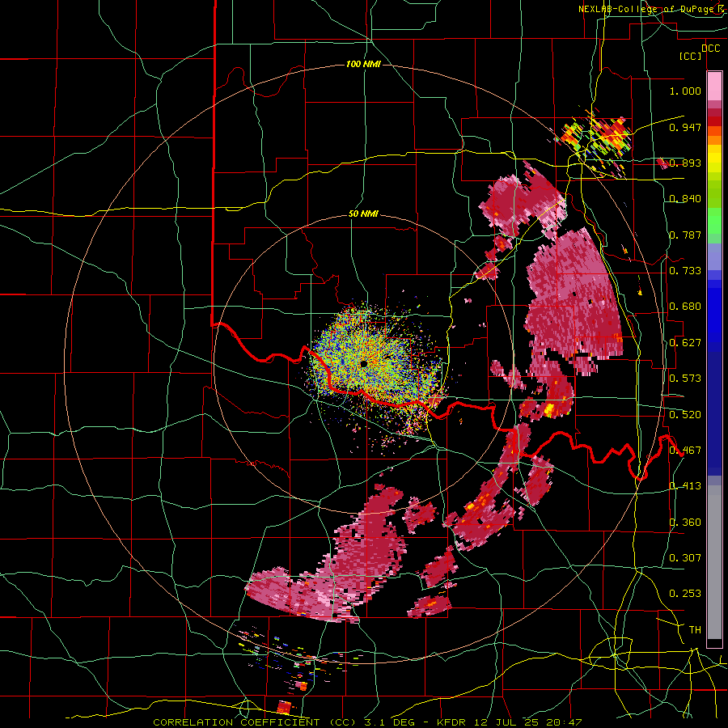
Task: Select the 0.627 scale value
Action: tap(685, 343)
